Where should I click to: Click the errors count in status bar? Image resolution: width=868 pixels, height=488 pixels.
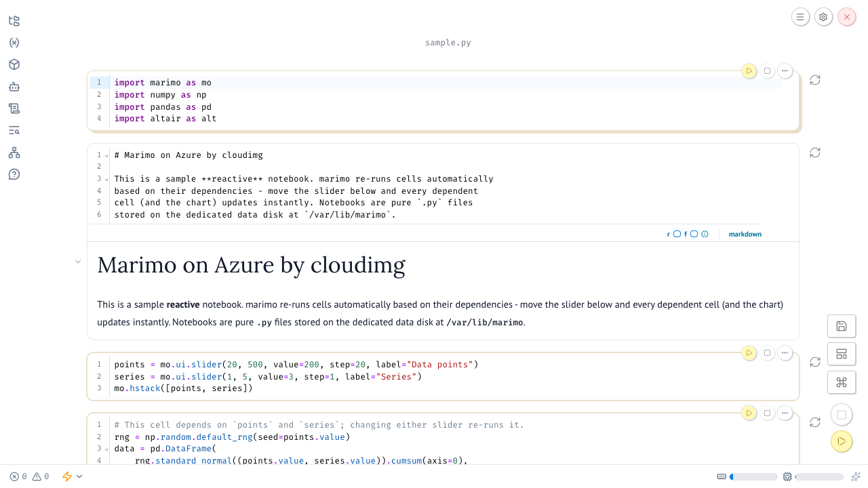pyautogui.click(x=18, y=476)
